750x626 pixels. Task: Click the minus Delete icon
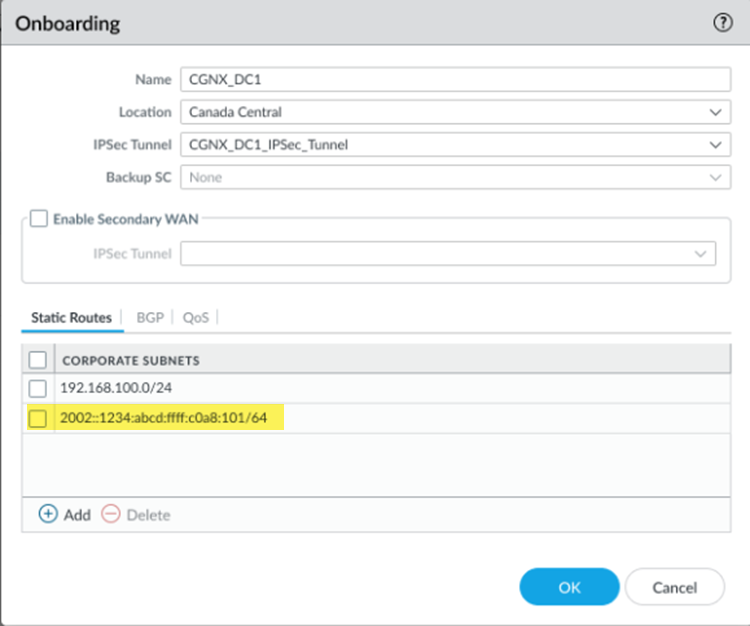pos(110,514)
